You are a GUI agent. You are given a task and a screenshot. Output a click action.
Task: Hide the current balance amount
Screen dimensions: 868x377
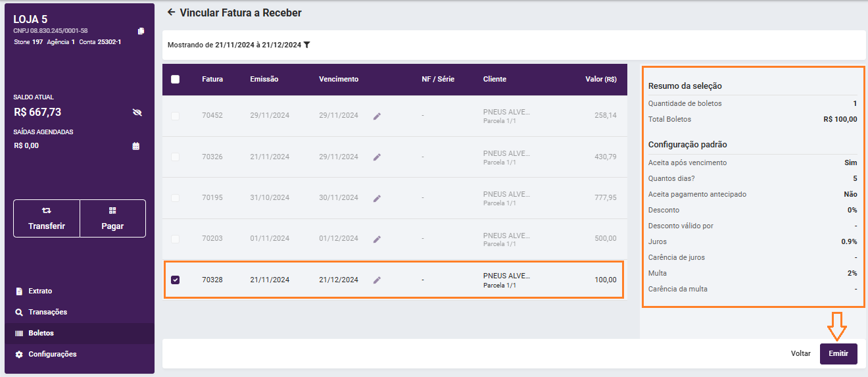137,113
